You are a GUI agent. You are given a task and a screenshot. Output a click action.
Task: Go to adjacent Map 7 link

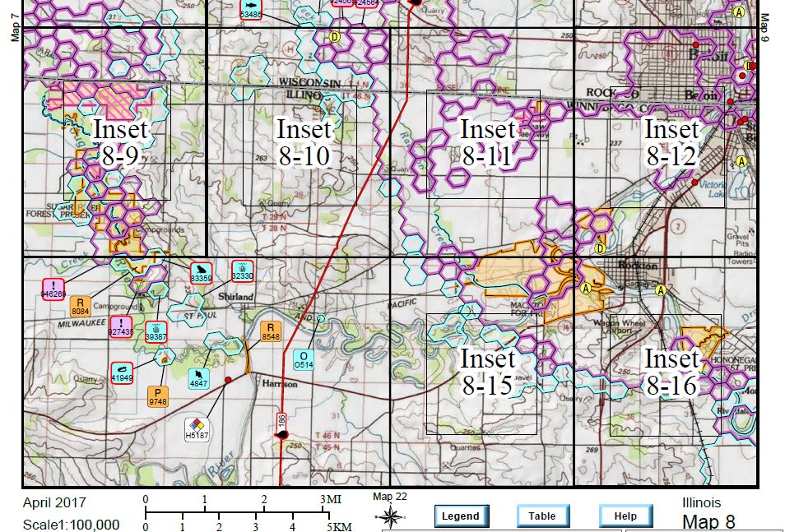15,27
